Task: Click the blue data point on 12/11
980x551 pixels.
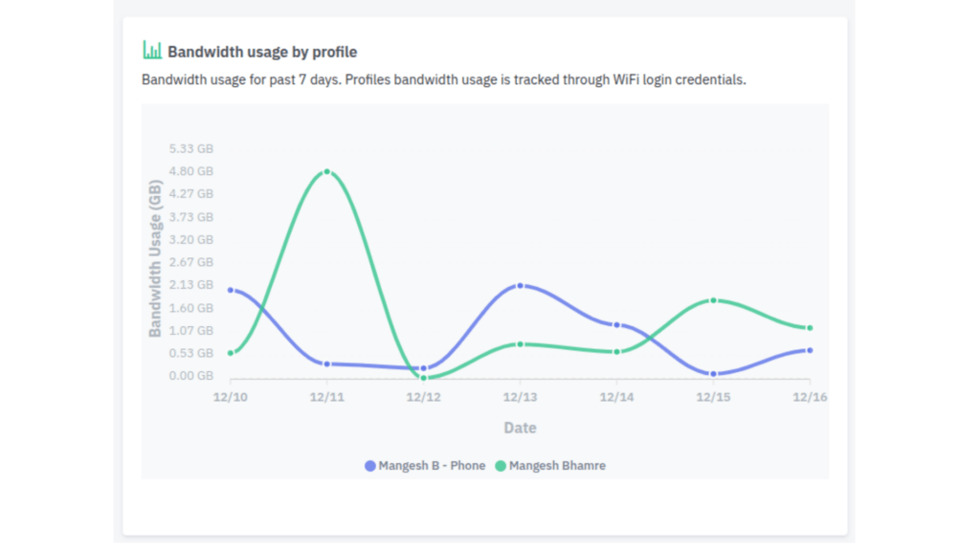Action: tap(327, 364)
